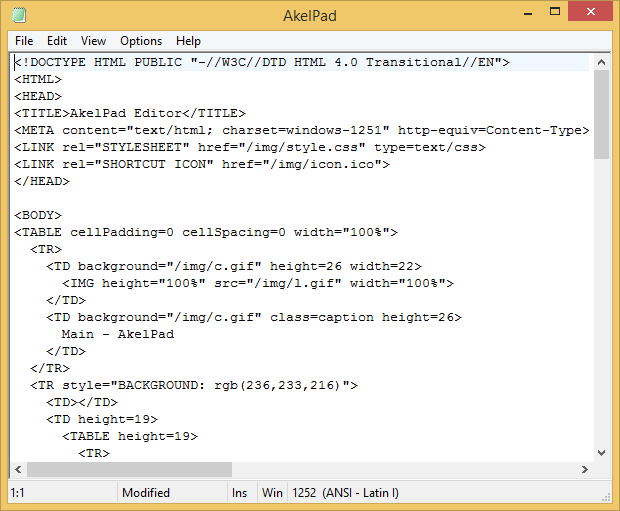Click the window resize grip in corner
620x511 pixels.
(606, 498)
